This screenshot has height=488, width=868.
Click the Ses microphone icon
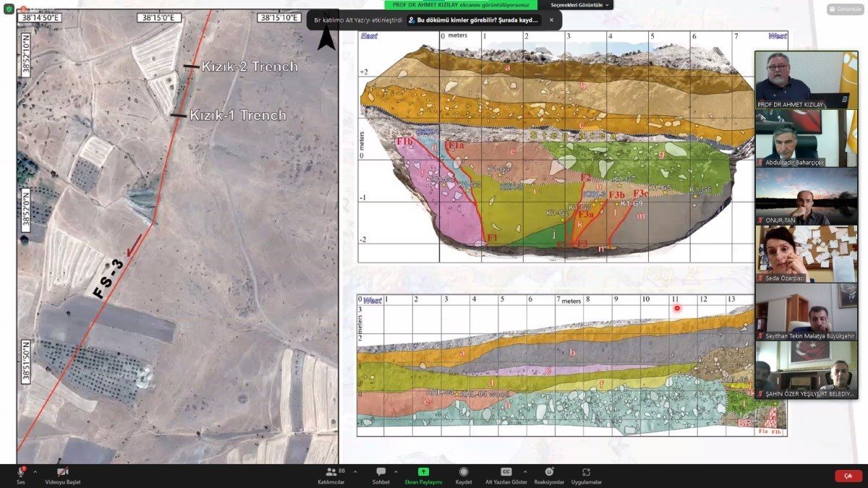pos(20,472)
